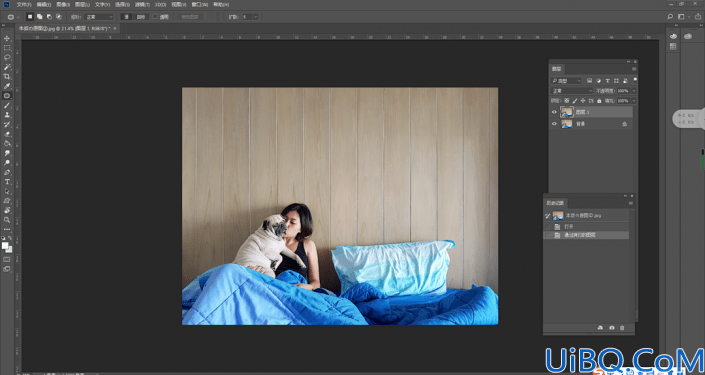This screenshot has height=375, width=705.
Task: Create new snapshot camera icon in History
Action: click(612, 328)
